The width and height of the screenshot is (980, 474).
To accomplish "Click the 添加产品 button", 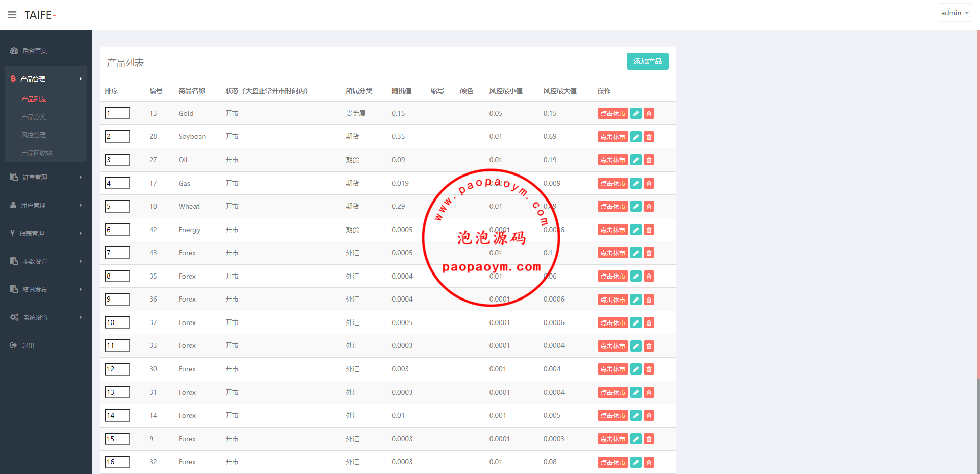I will pos(647,61).
